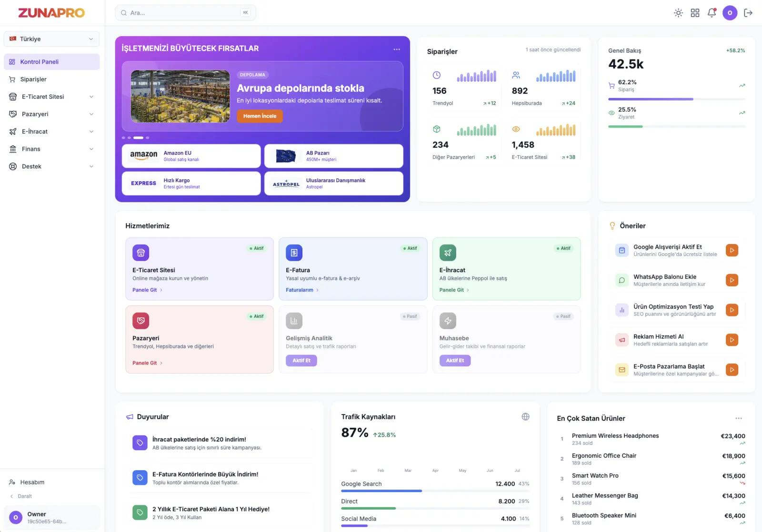Open the AB Pazarı opportunity card
Screen dimensions: 762x532
pos(333,156)
